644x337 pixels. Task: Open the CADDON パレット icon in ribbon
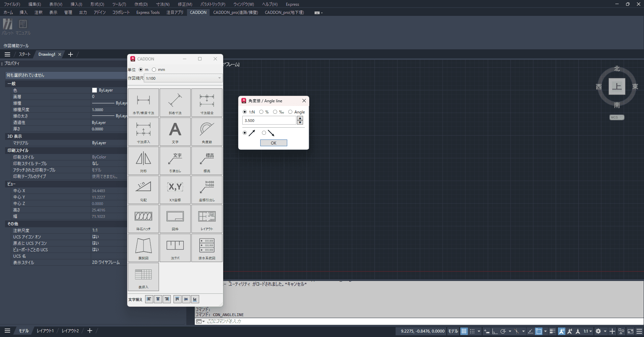coord(7,26)
